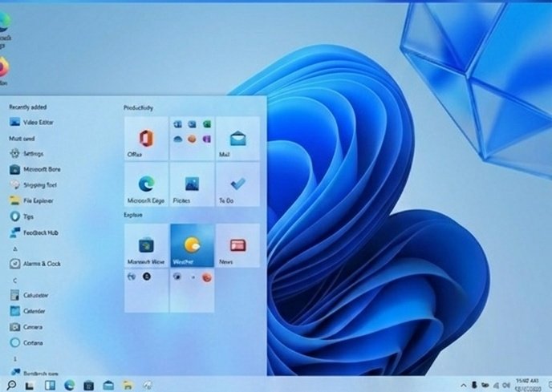This screenshot has width=552, height=392.
Task: Click the Explore group header
Action: click(133, 215)
